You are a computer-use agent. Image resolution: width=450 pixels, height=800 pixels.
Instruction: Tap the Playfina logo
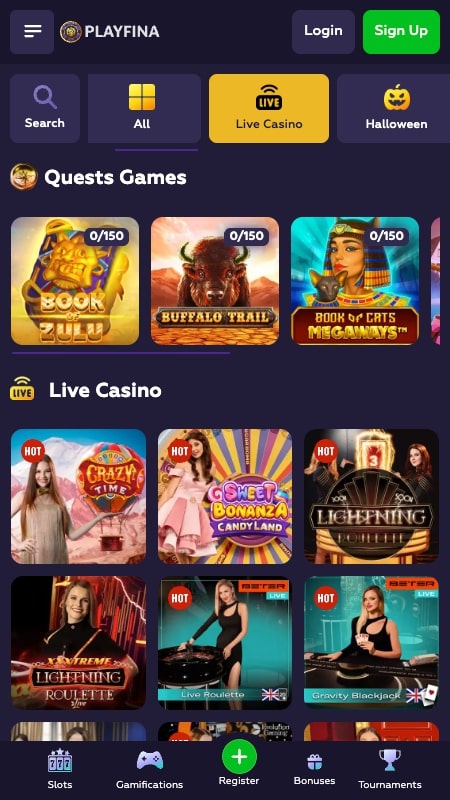point(110,32)
